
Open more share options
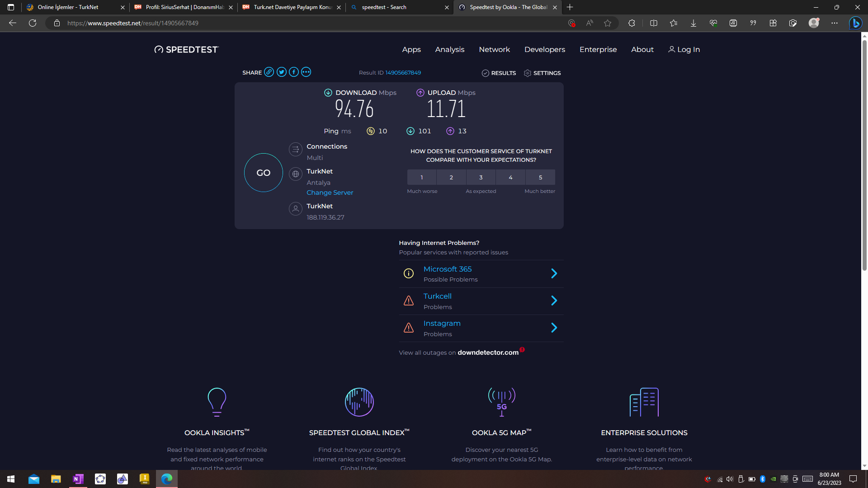(306, 72)
